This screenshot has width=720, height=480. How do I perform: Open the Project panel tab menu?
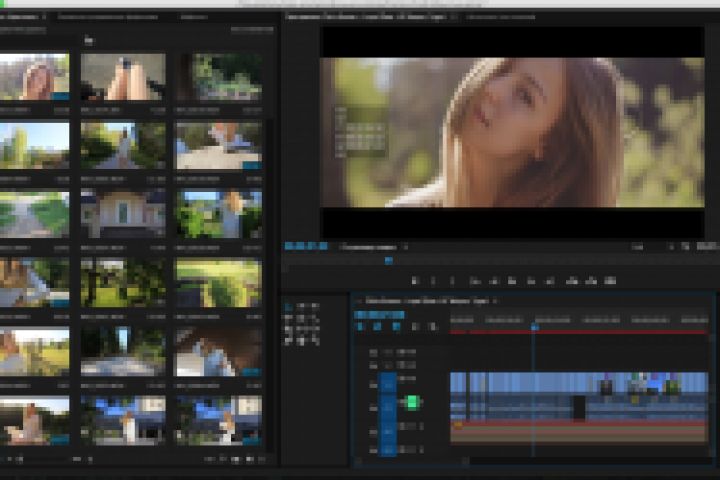(x=44, y=17)
